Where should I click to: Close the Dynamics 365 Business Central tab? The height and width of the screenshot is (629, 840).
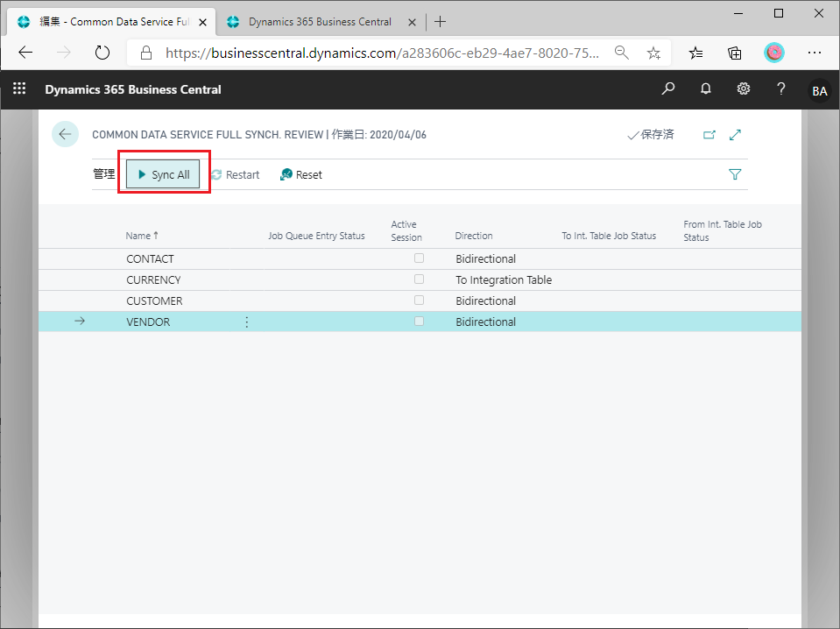pyautogui.click(x=412, y=22)
